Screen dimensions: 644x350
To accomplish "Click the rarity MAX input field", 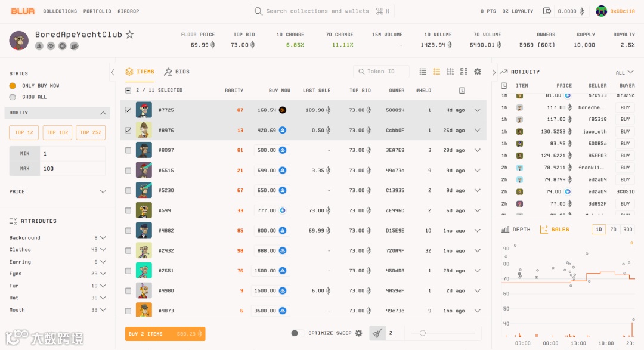I will point(73,168).
